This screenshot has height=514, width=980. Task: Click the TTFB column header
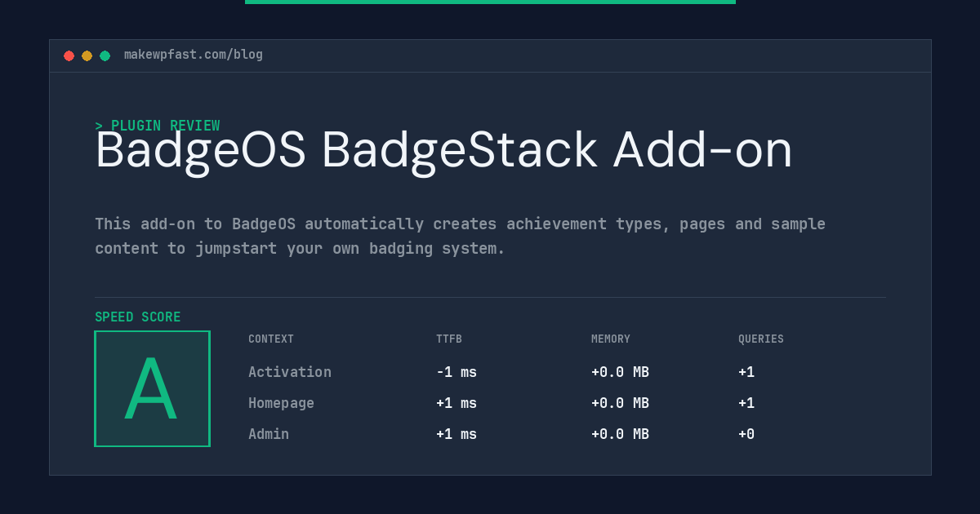(x=449, y=339)
